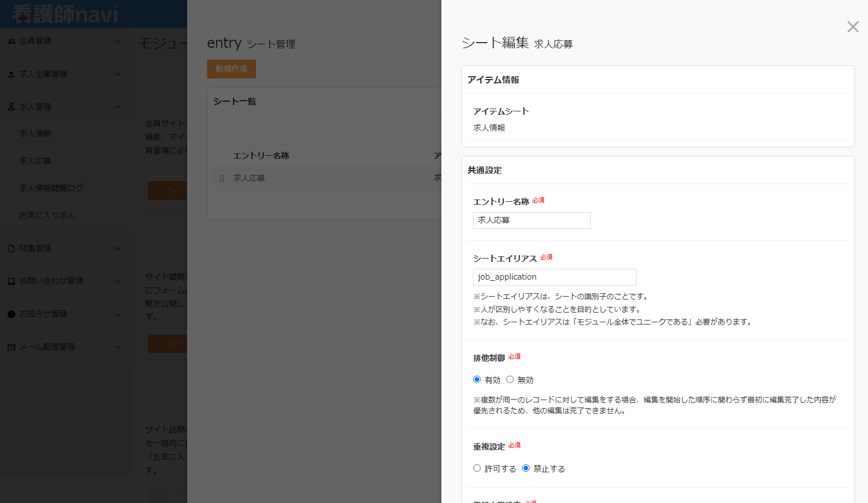
Task: Click the お問い合わせ管理 icon
Action: 11,281
